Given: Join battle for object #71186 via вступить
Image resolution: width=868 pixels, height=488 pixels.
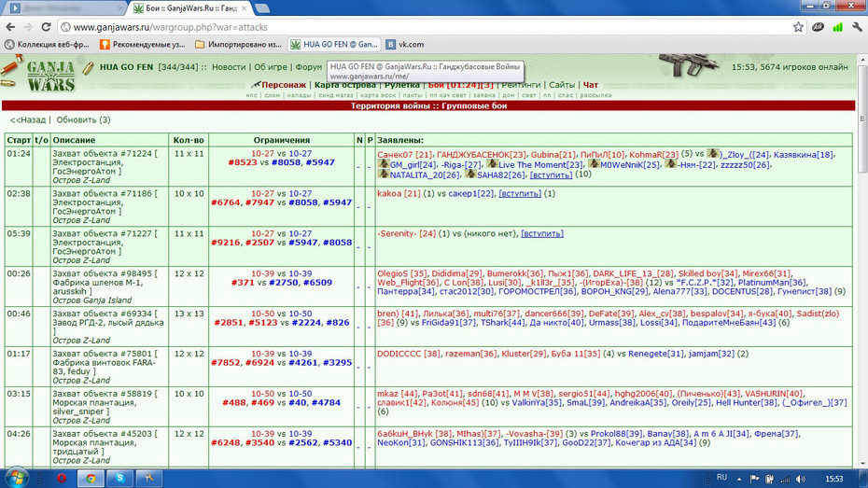Looking at the screenshot, I should pos(520,194).
